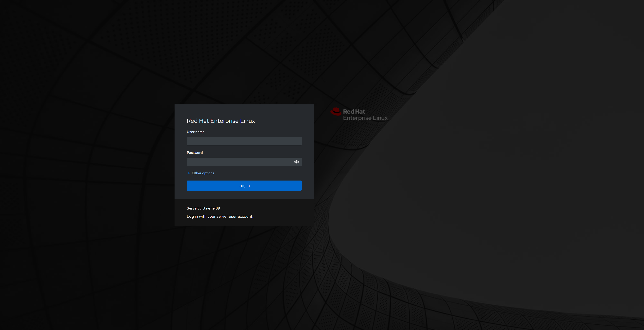Click the 'Log in' text on button
This screenshot has width=644, height=330.
coord(244,186)
